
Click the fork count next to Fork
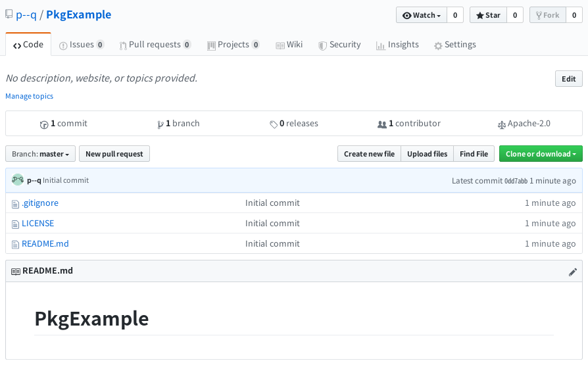574,15
